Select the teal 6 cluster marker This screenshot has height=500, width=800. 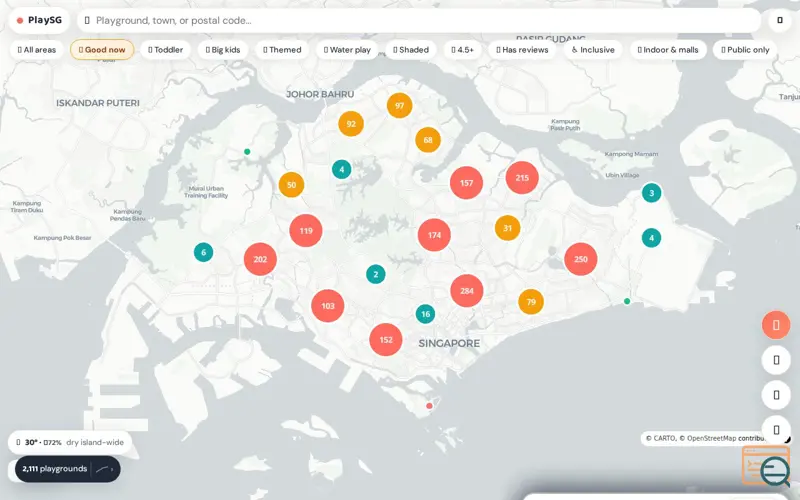204,252
